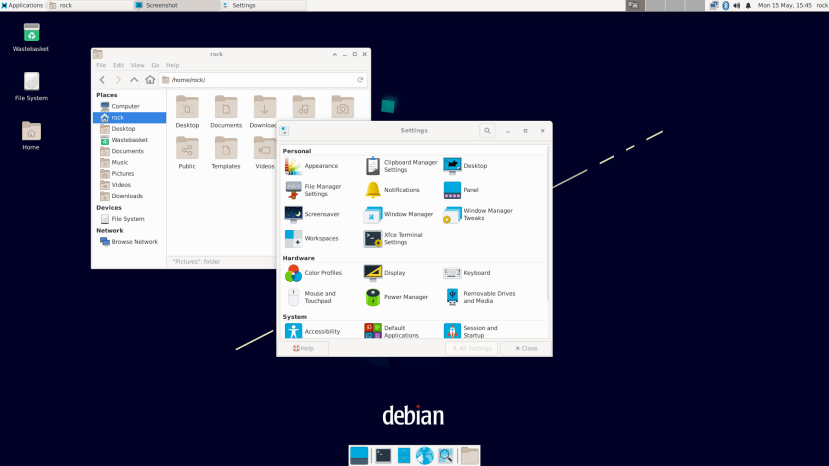Open Accessibility settings
Viewport: 829px width, 466px height.
click(312, 332)
